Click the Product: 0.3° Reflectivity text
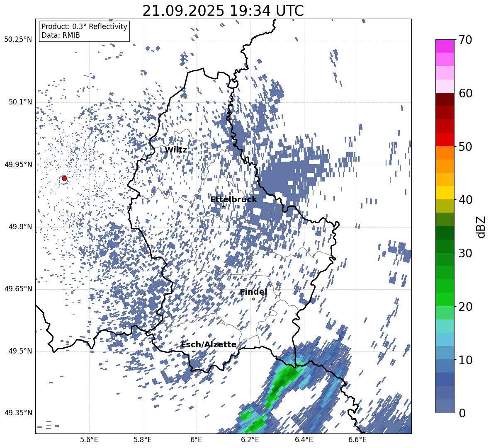The height and width of the screenshot is (448, 491). pyautogui.click(x=84, y=26)
